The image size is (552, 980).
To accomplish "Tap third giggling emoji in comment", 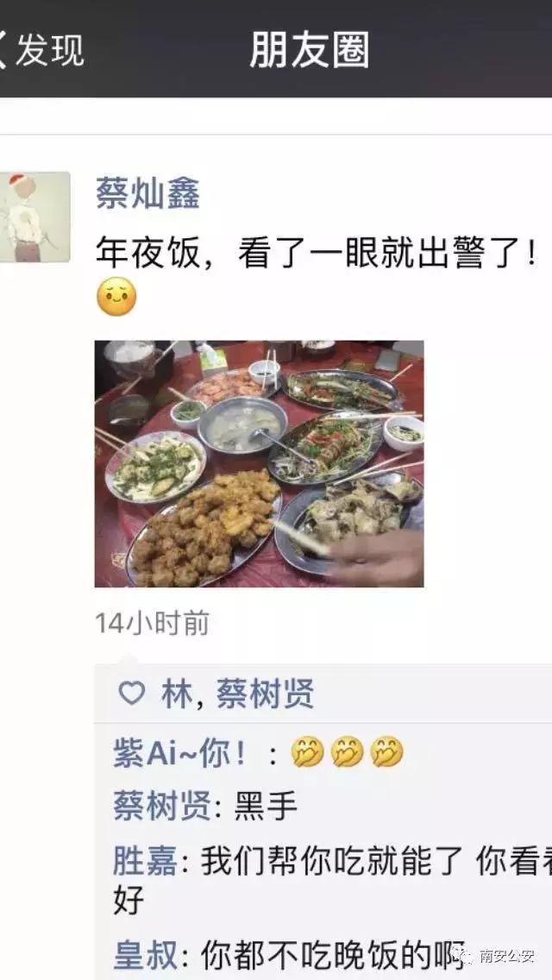I will pos(387,752).
